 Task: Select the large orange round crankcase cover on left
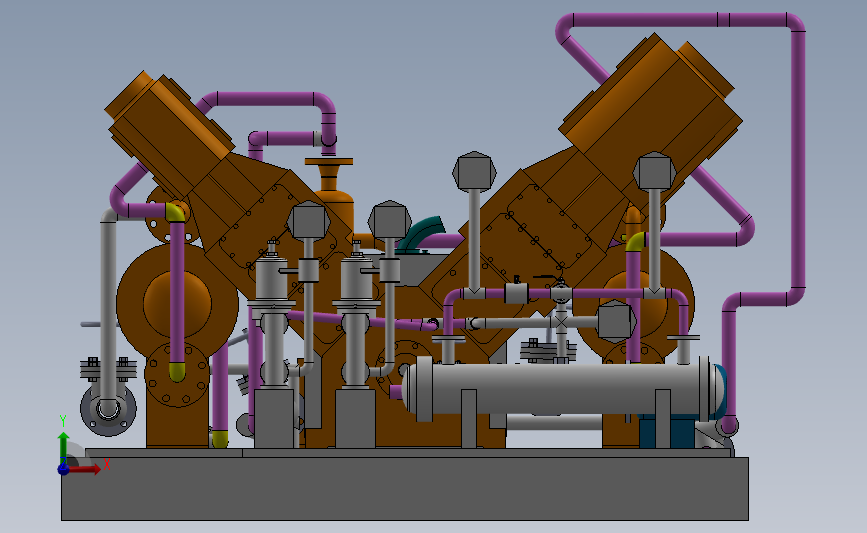click(177, 303)
